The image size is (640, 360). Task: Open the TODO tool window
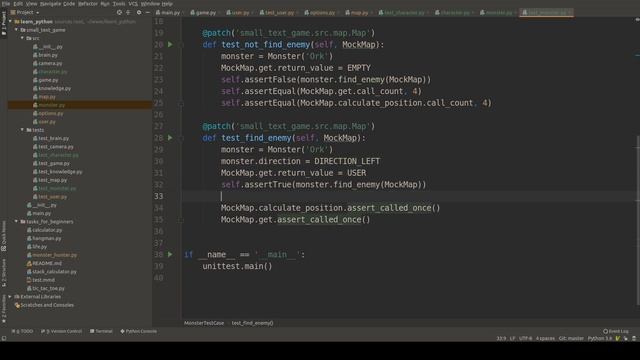[22, 331]
